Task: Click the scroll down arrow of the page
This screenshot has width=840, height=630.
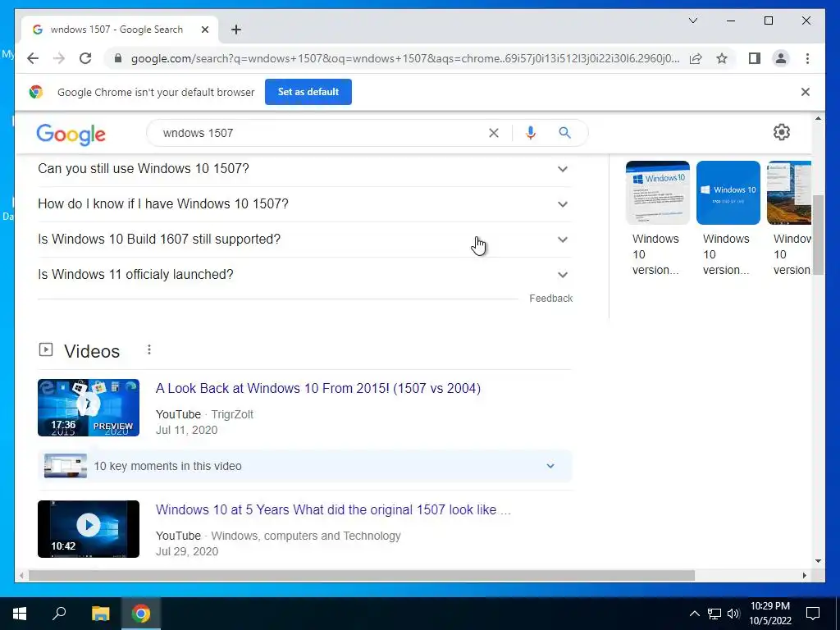Action: (818, 561)
